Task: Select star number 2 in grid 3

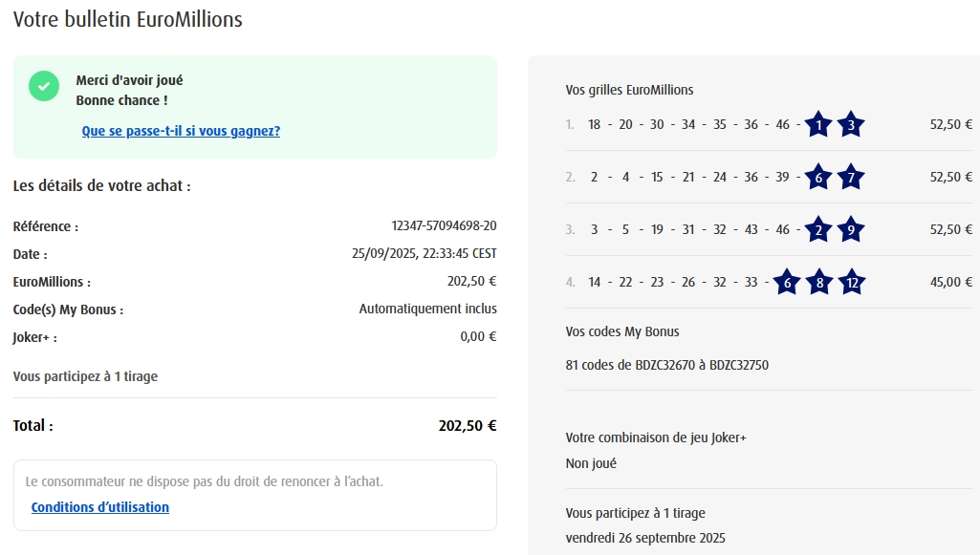Action: coord(818,229)
